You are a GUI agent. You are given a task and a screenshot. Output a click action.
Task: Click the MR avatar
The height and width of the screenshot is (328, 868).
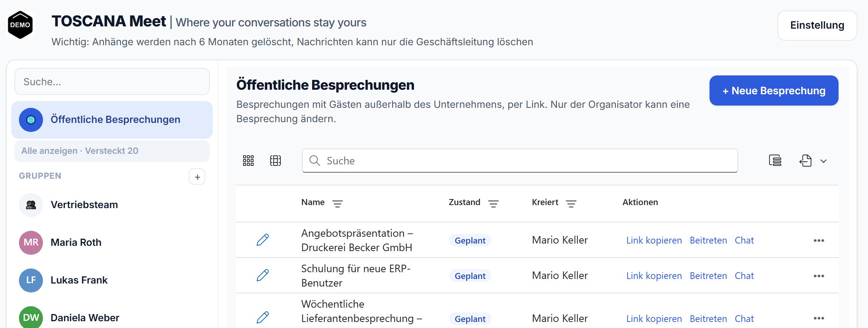point(31,242)
